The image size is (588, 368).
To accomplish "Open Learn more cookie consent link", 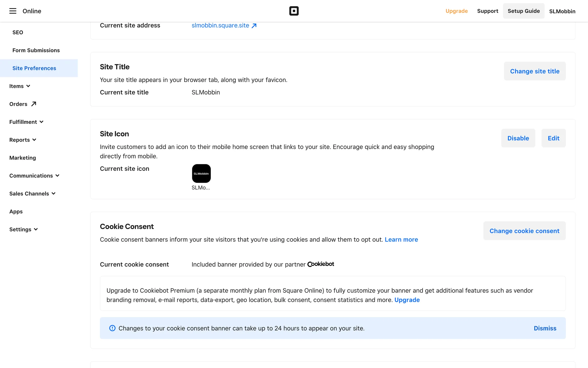I will click(401, 240).
